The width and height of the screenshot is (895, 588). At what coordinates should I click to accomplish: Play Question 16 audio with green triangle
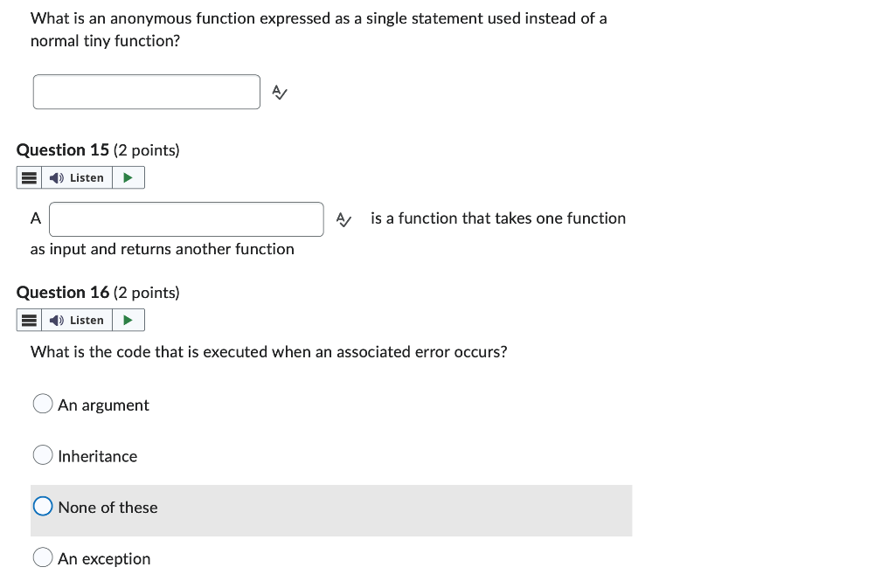(128, 321)
